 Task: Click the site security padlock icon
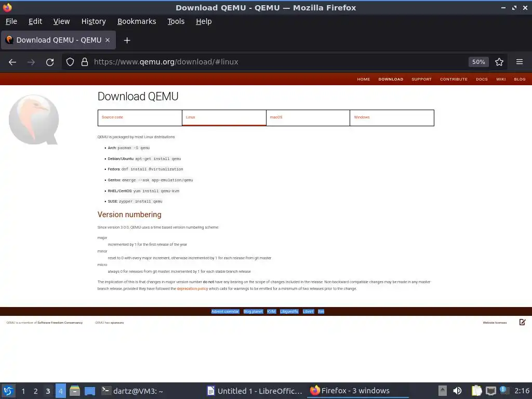click(85, 62)
